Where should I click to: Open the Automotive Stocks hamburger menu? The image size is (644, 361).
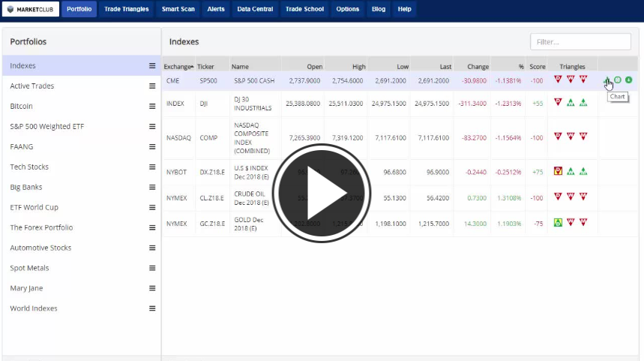pos(152,248)
